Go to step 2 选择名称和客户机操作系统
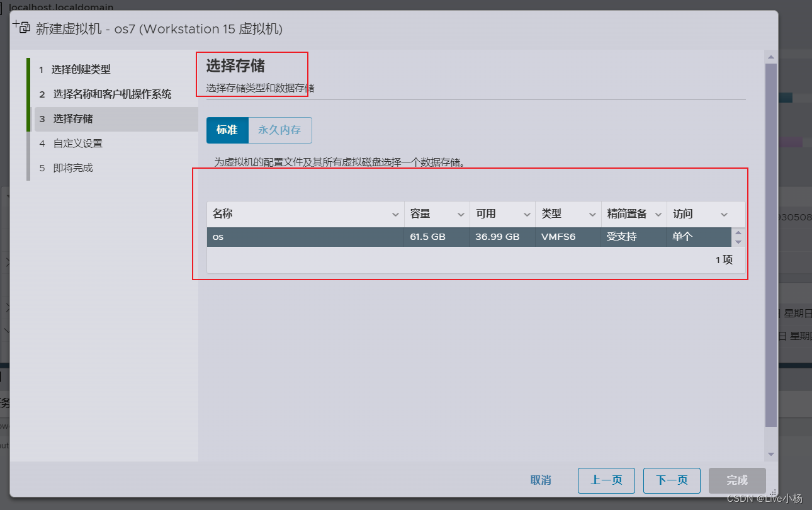Image resolution: width=812 pixels, height=510 pixels. (x=112, y=94)
